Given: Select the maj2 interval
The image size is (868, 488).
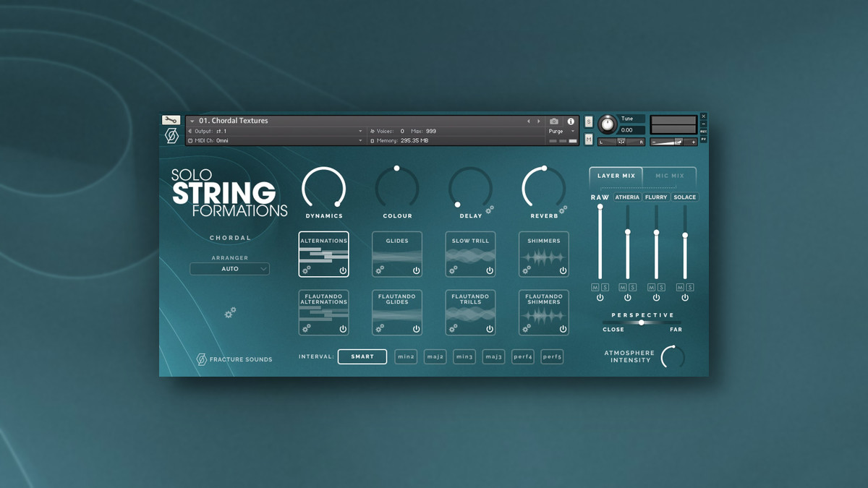Looking at the screenshot, I should pos(435,356).
